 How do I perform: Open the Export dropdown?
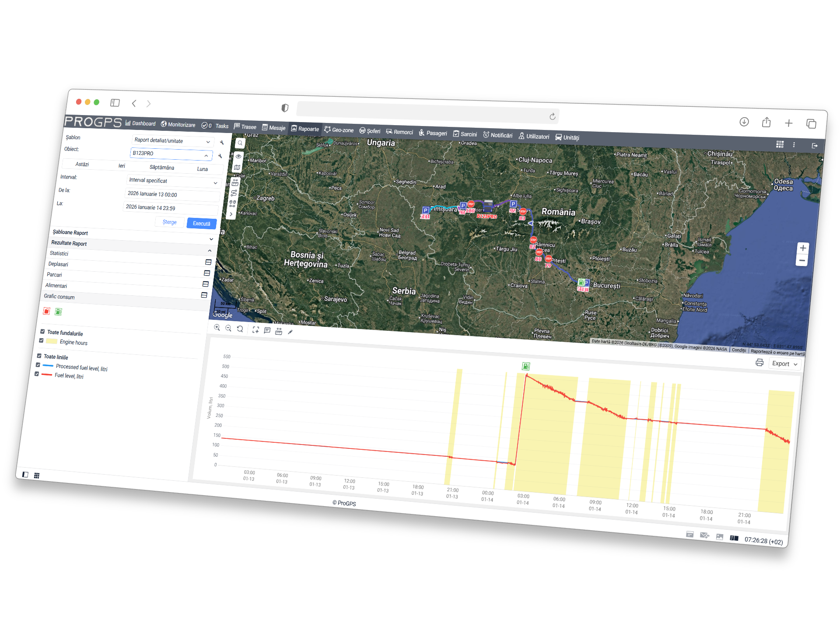(784, 364)
